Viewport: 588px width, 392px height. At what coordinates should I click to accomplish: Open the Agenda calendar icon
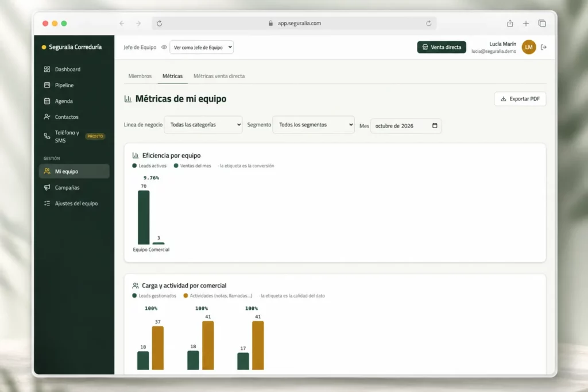tap(47, 101)
